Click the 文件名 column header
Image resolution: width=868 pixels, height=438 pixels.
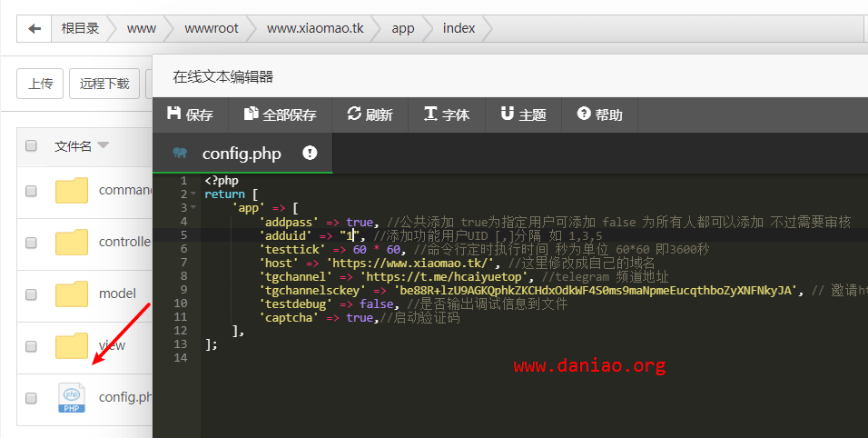pos(73,146)
